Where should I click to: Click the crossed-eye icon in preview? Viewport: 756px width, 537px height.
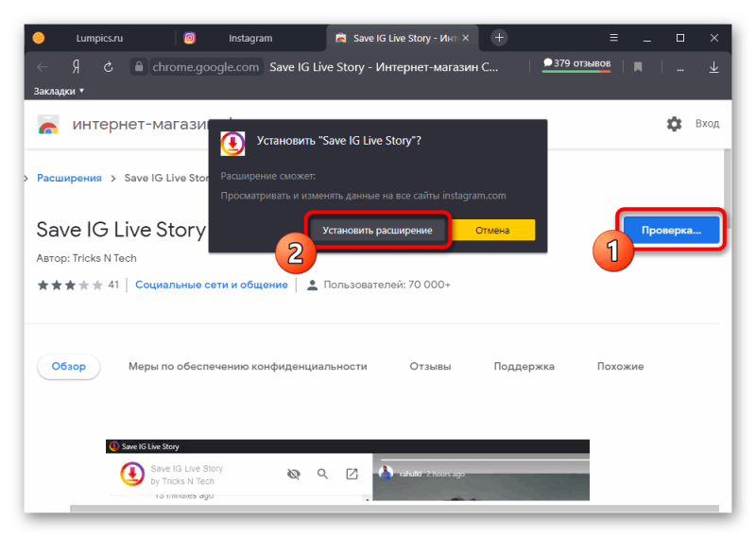(x=294, y=475)
